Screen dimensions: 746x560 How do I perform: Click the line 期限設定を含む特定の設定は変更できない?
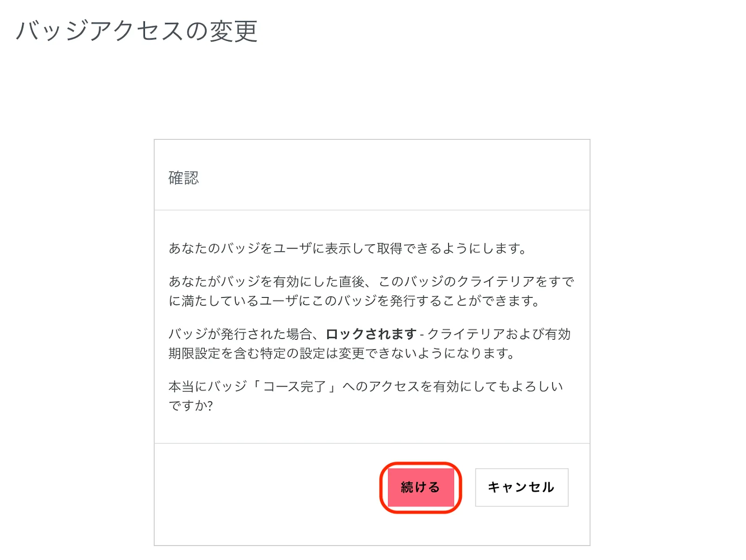point(341,353)
